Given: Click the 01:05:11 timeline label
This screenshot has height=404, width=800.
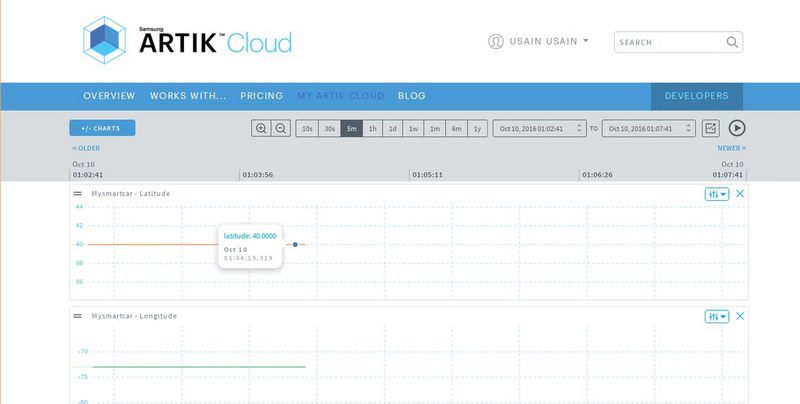Looking at the screenshot, I should click(x=428, y=175).
